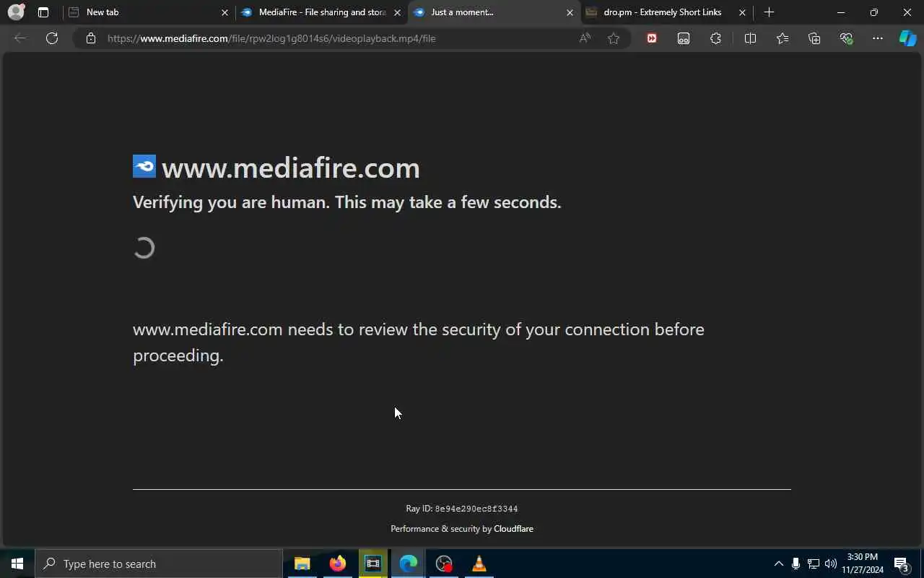
Task: Open network status tray icon
Action: click(x=813, y=564)
